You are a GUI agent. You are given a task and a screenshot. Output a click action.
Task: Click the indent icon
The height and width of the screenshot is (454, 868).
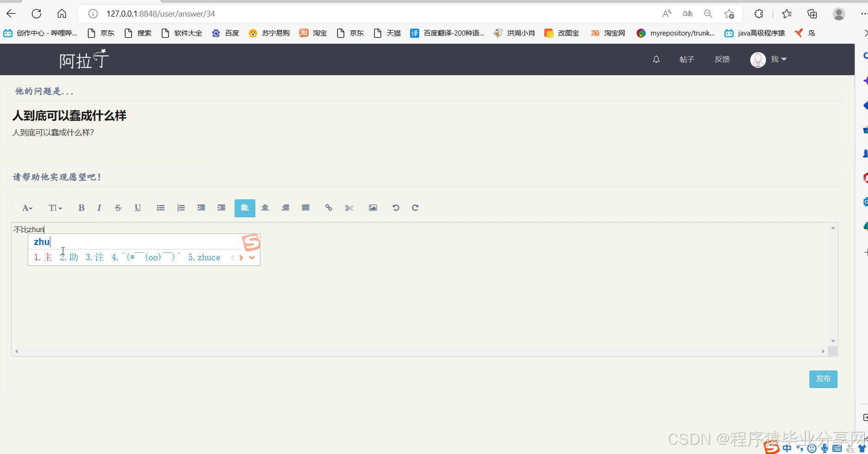click(x=222, y=208)
